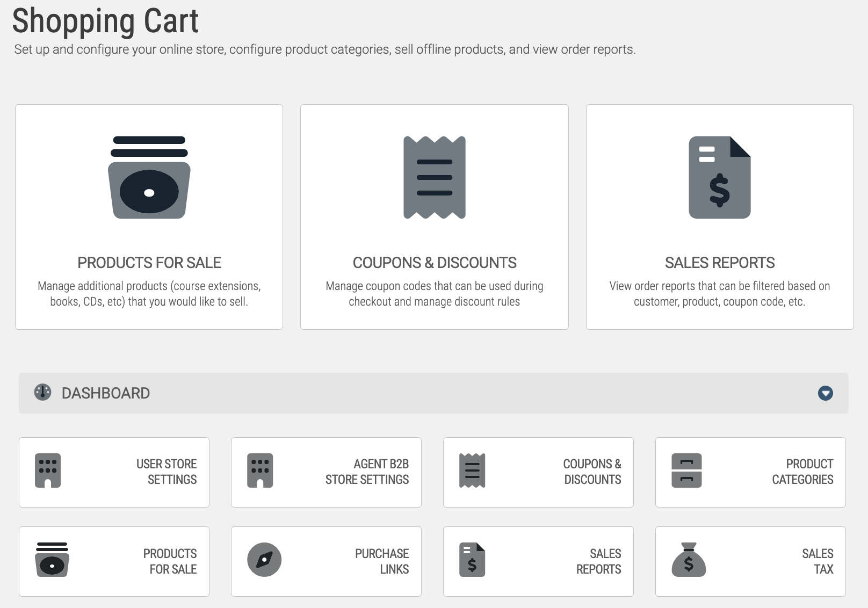Open PRODUCT CATEGORIES tile label

click(802, 472)
